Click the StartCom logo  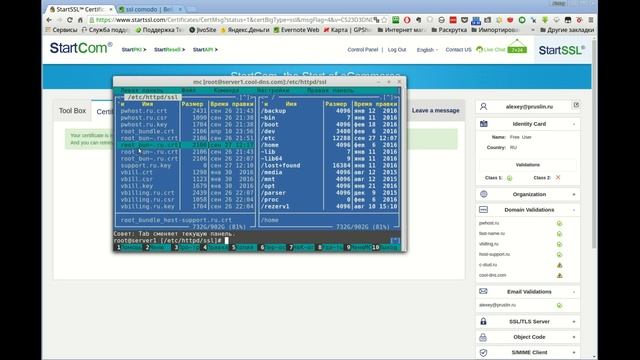click(81, 48)
